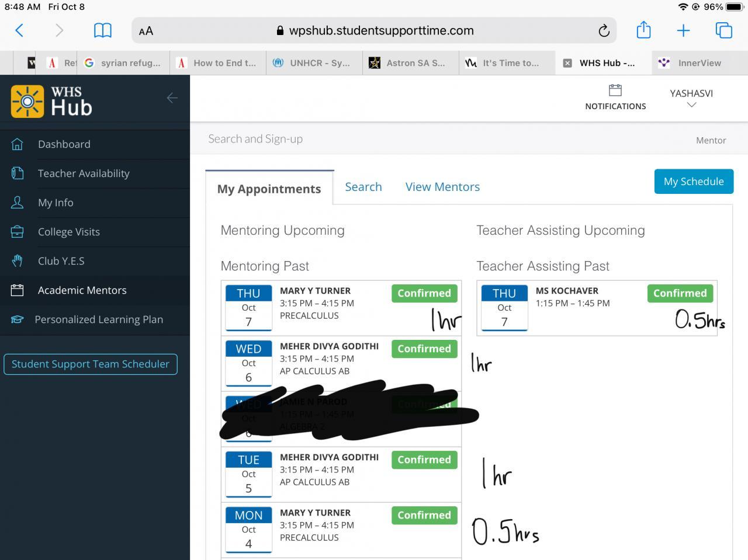
Task: Show all tabs overview icon
Action: coord(723,30)
